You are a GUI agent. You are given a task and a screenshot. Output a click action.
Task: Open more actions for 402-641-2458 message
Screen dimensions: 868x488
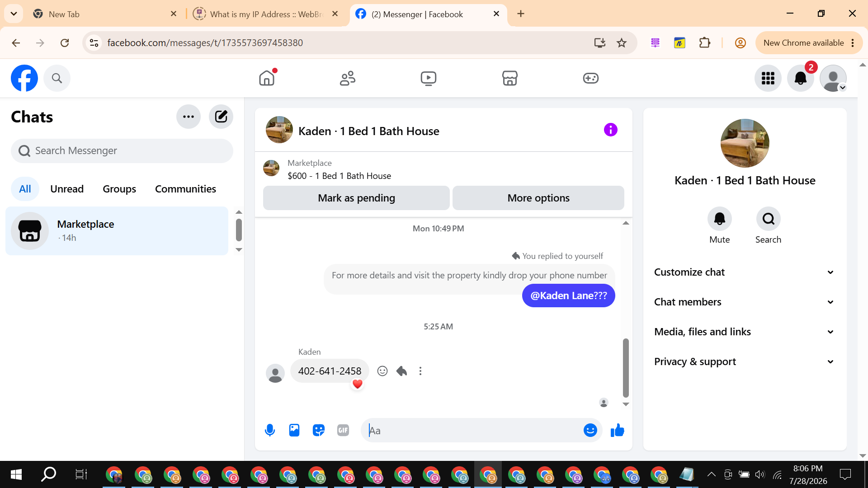click(x=420, y=371)
